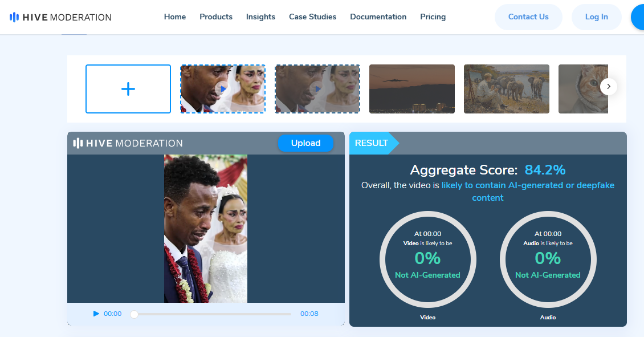This screenshot has width=644, height=337.
Task: Select the orange cat thumbnail
Action: [x=581, y=89]
